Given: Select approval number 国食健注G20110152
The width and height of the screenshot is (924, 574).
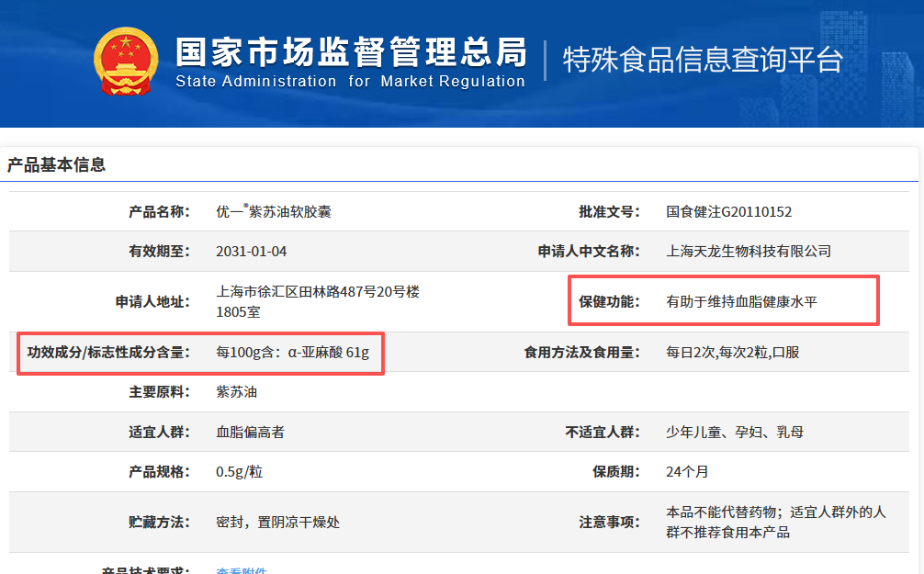Looking at the screenshot, I should pos(729,211).
